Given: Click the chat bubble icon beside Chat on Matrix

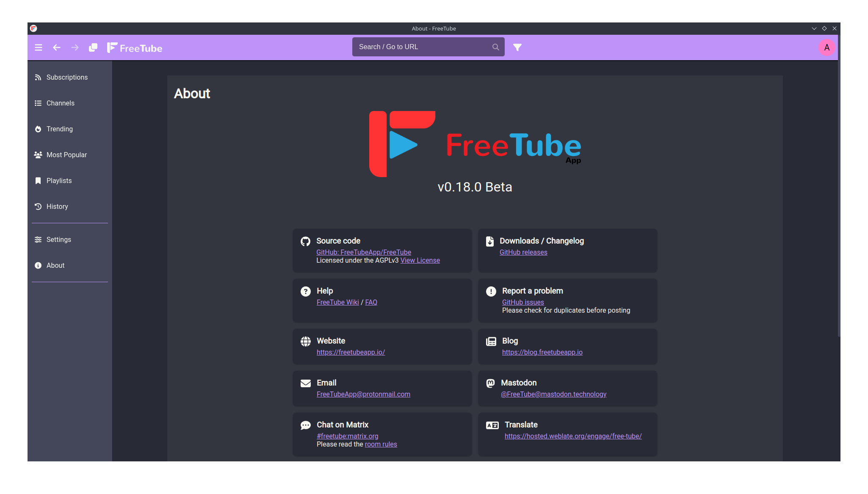Looking at the screenshot, I should coord(306,425).
